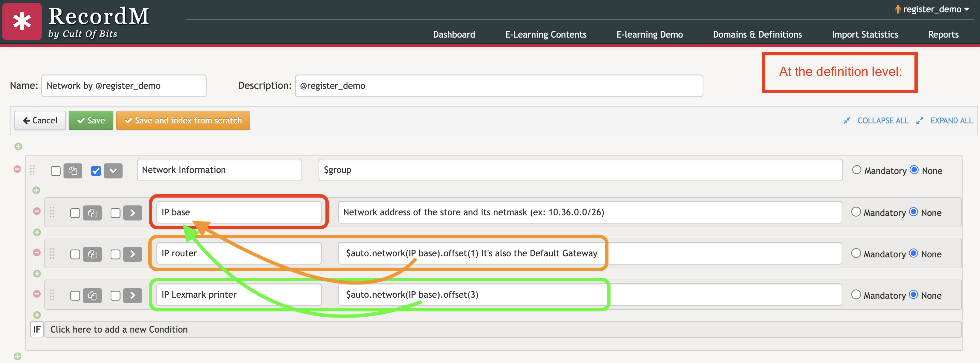Set Network Information to Mandatory
The image size is (980, 363).
tap(857, 170)
